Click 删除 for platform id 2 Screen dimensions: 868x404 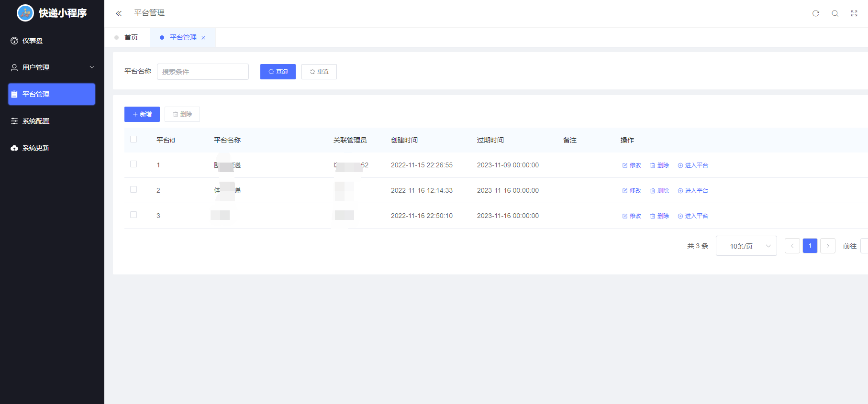click(x=659, y=191)
